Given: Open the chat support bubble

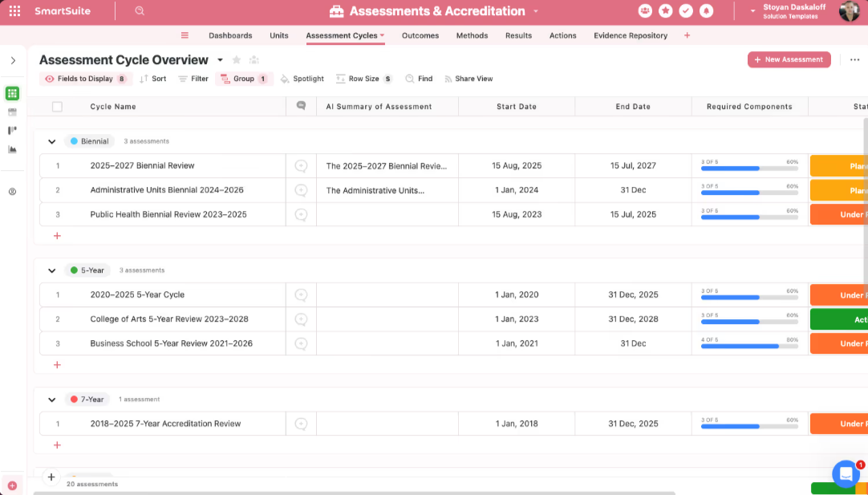Looking at the screenshot, I should (x=846, y=473).
